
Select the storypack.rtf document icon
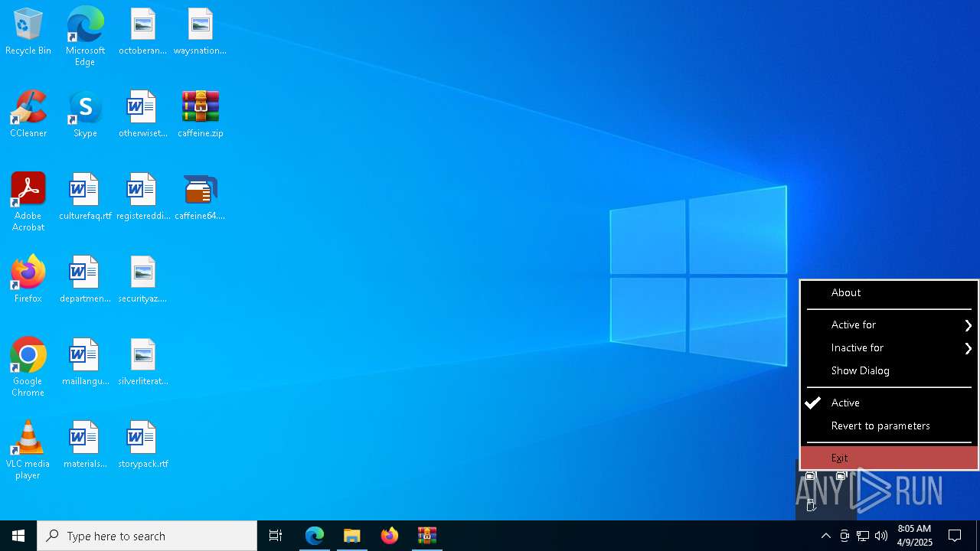142,445
